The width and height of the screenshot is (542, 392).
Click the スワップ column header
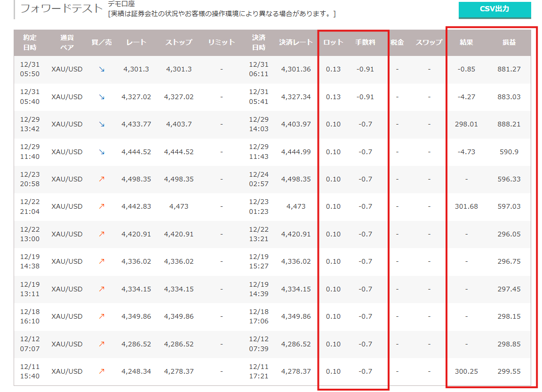tap(429, 42)
